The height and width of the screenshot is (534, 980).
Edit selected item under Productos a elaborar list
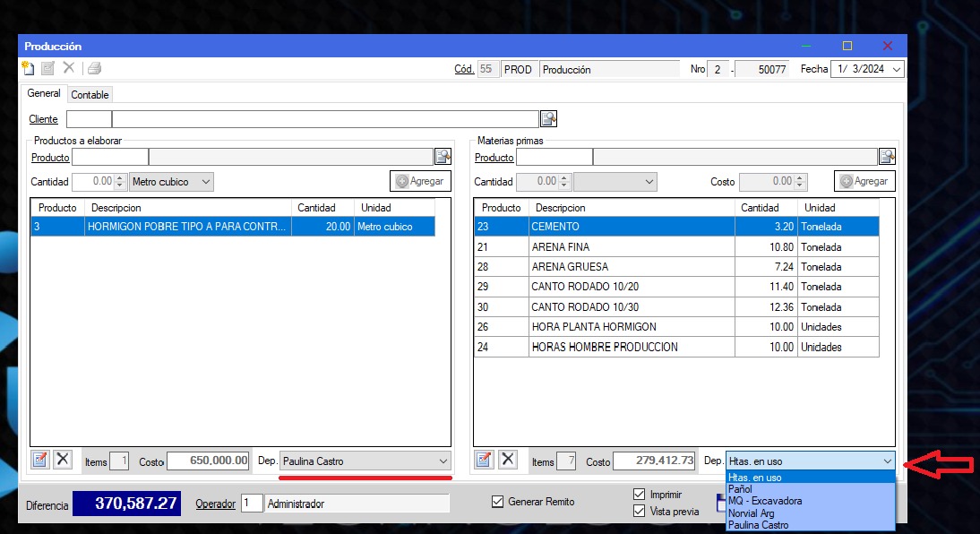[x=40, y=461]
